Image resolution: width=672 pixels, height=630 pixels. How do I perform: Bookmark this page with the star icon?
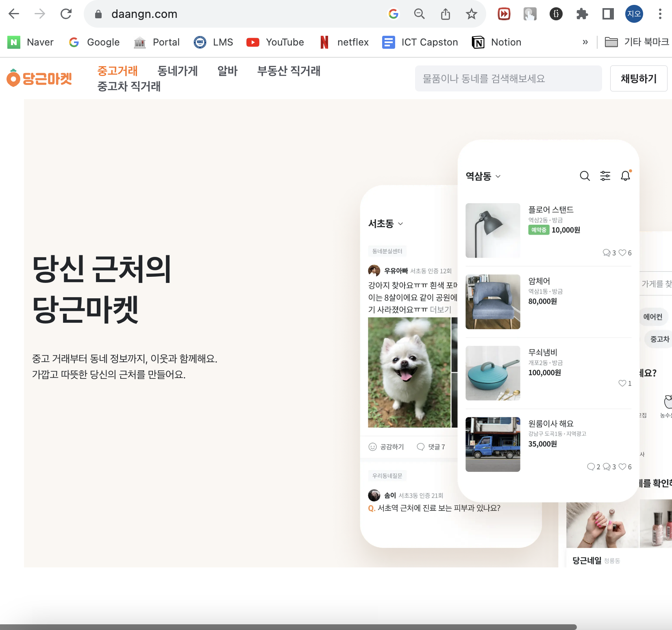472,14
